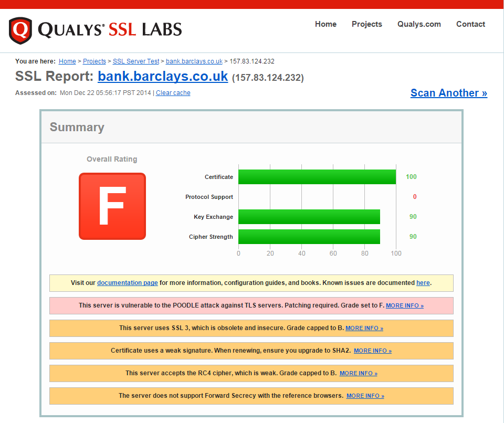The width and height of the screenshot is (504, 423).
Task: Open MORE INFO for RC4 cipher warning
Action: pyautogui.click(x=359, y=373)
